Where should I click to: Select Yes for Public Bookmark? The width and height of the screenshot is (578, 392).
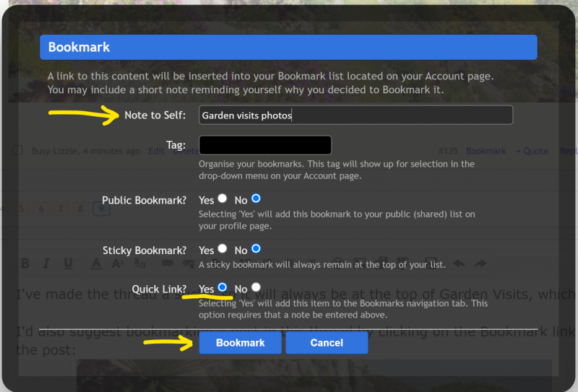(223, 199)
